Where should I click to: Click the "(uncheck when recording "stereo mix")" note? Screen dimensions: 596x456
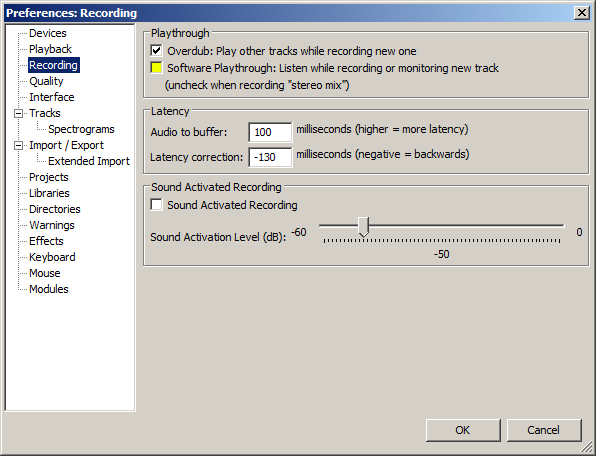tap(257, 85)
